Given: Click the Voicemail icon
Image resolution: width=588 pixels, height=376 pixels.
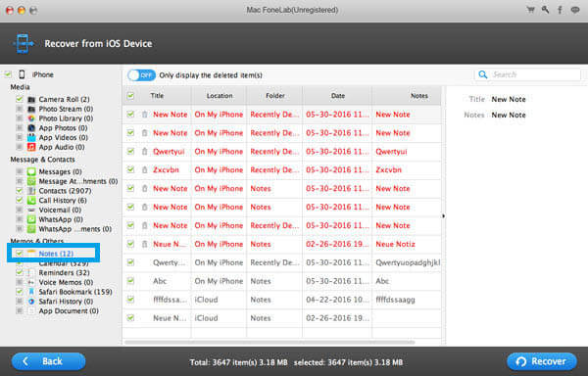Looking at the screenshot, I should pos(31,211).
